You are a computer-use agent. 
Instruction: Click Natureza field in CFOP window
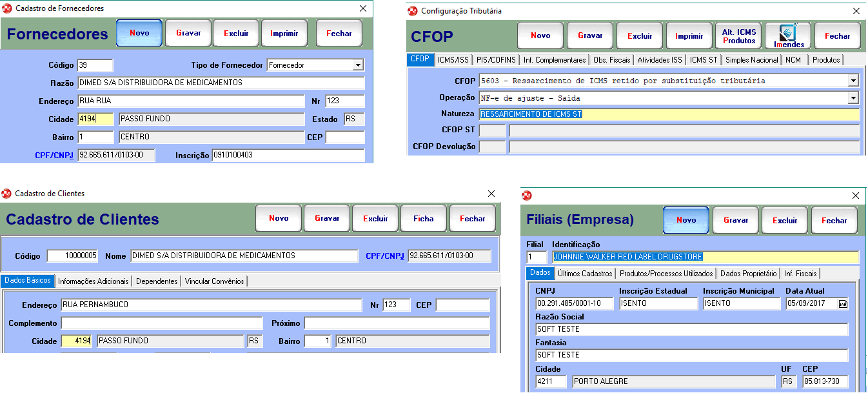tap(669, 114)
